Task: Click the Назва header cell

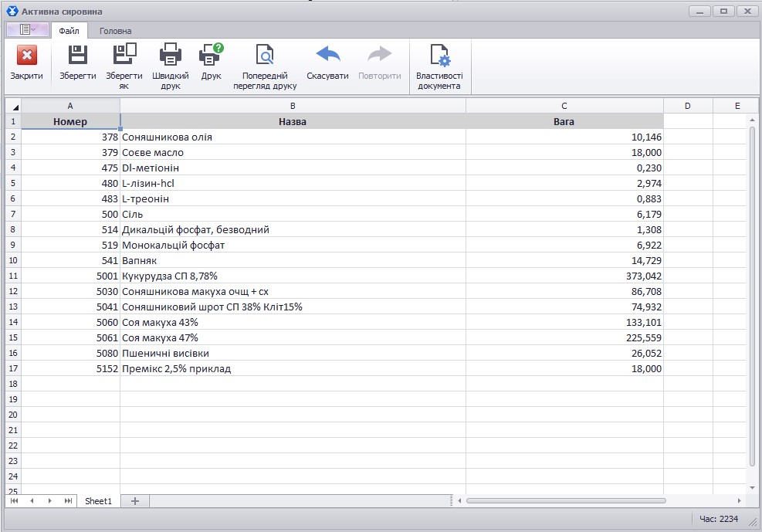Action: point(293,121)
